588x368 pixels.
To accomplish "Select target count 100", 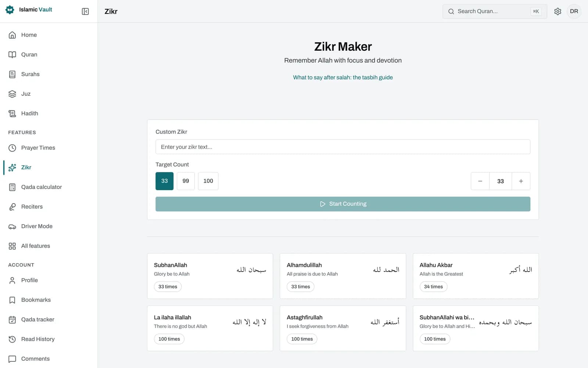I will click(208, 181).
